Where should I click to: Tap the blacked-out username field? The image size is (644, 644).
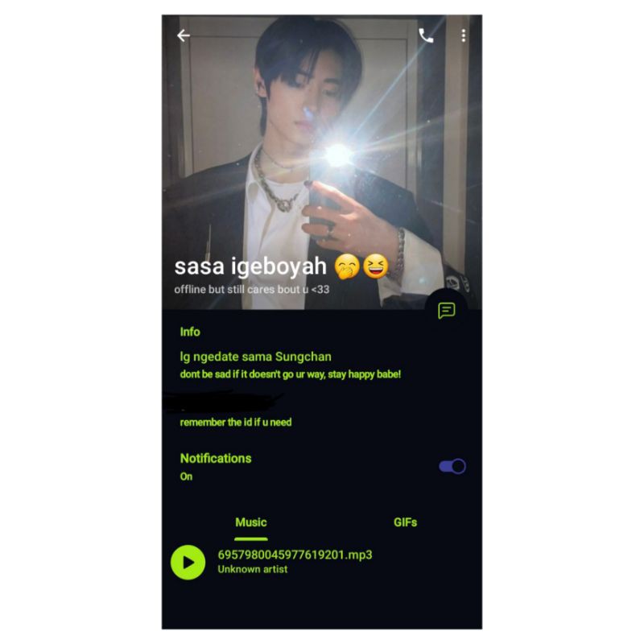224,401
